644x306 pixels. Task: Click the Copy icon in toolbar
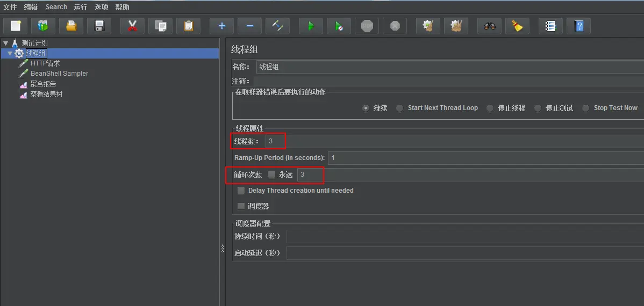161,26
